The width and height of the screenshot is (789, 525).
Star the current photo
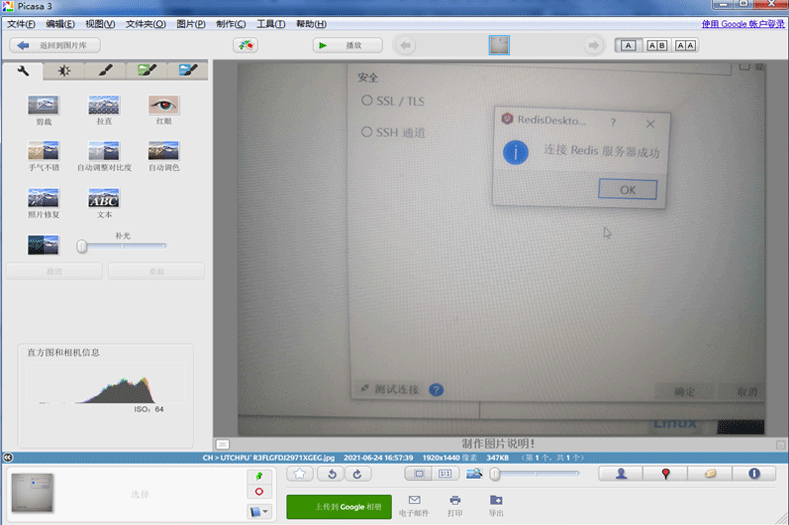(300, 474)
